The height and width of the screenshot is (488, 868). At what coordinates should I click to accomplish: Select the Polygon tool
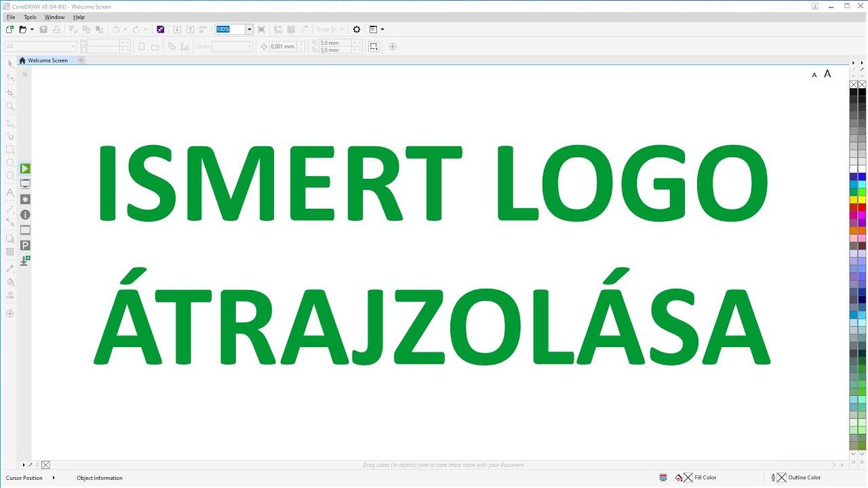[x=10, y=176]
